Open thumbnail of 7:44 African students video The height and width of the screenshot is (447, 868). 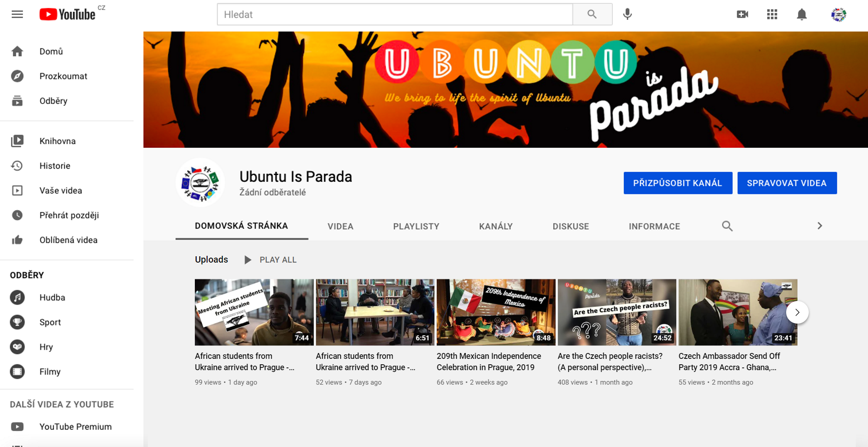tap(254, 312)
